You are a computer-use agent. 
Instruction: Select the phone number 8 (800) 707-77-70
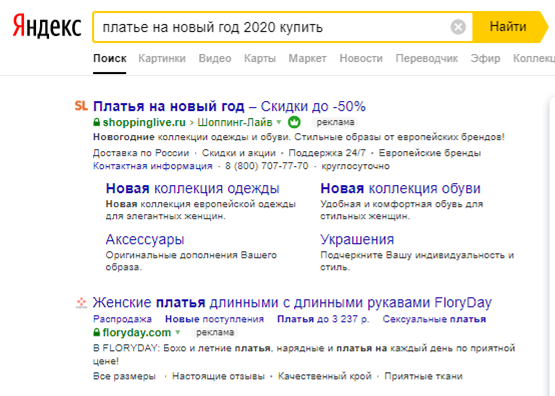[267, 166]
